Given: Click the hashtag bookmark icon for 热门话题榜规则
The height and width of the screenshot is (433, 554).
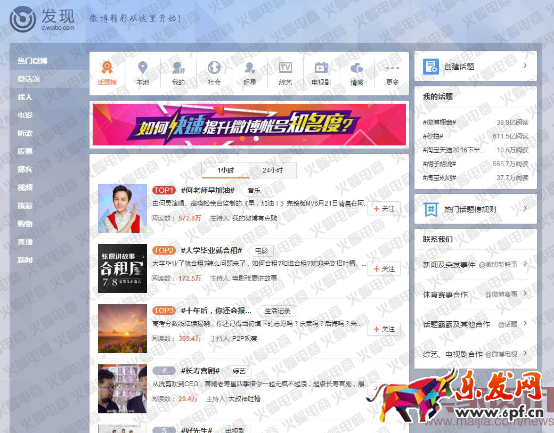Looking at the screenshot, I should click(x=431, y=209).
